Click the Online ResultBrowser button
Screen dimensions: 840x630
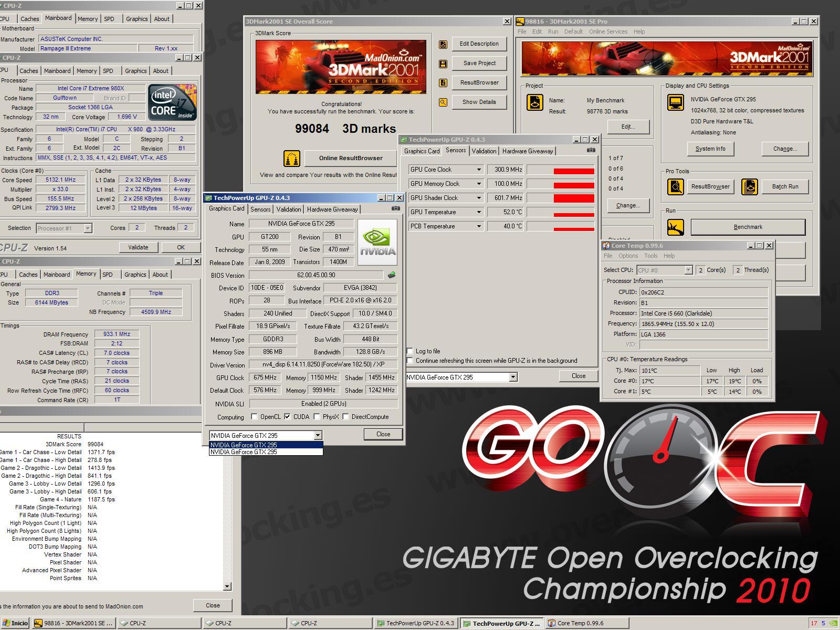(351, 158)
